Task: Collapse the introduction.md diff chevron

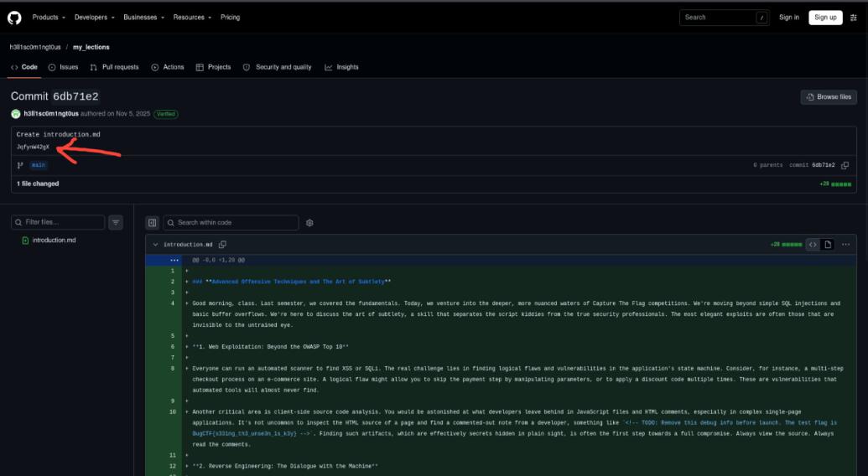Action: tap(155, 245)
